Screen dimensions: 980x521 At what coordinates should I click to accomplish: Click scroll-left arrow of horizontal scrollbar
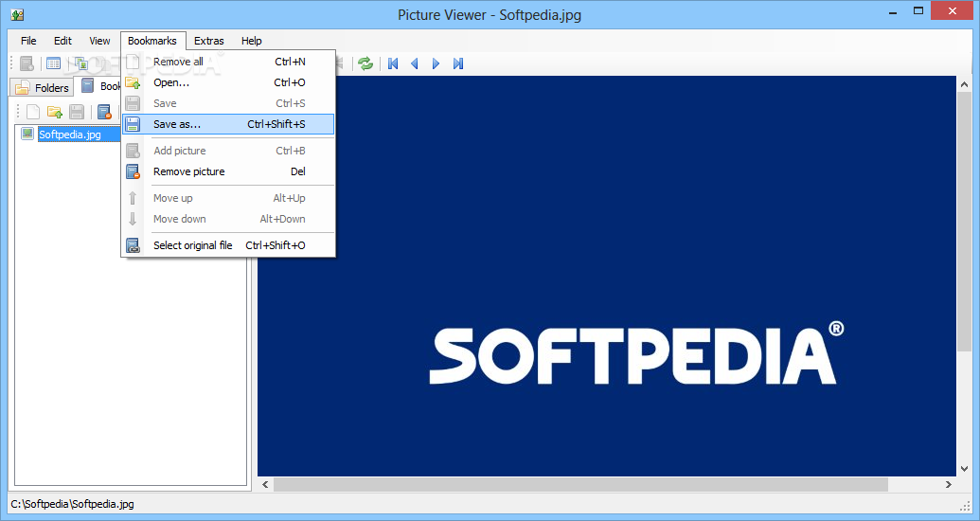tap(265, 484)
